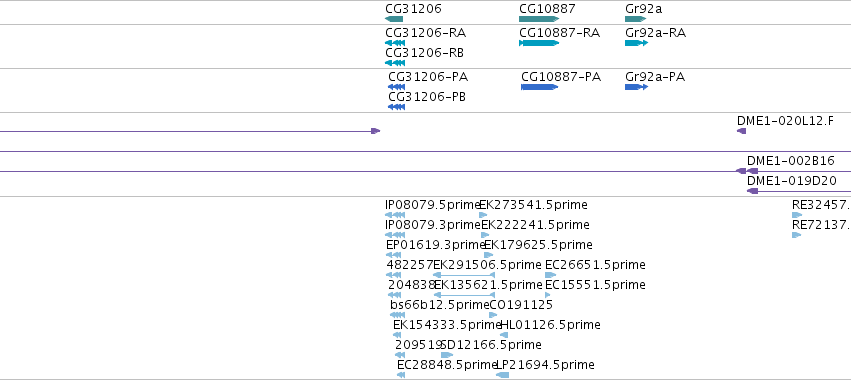The width and height of the screenshot is (851, 380).
Task: Select the CG10887 gene bar glyph
Action: (539, 19)
